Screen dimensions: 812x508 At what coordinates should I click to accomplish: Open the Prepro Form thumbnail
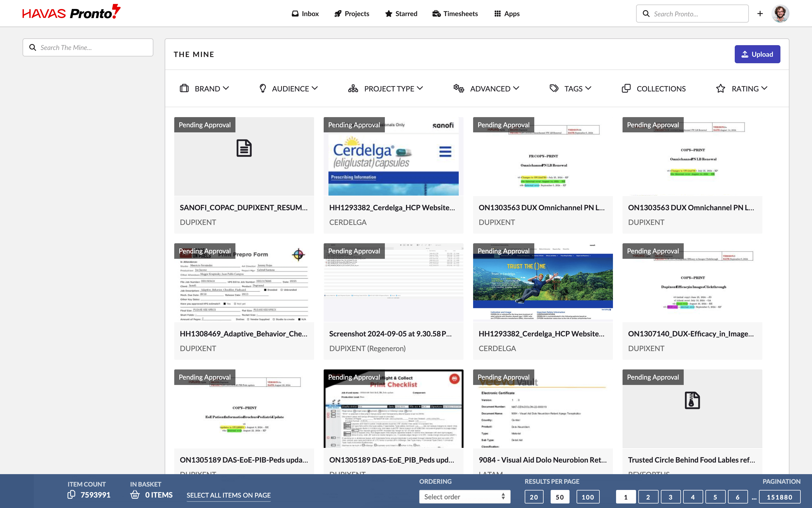tap(244, 282)
